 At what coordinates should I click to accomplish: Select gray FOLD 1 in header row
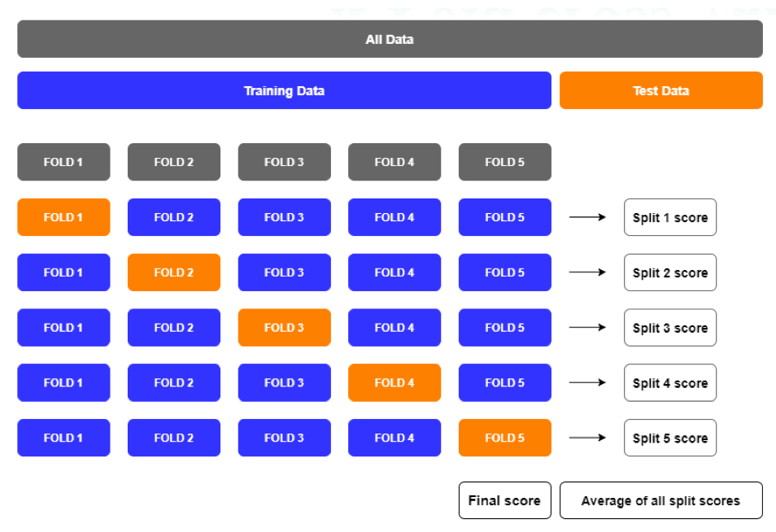click(63, 162)
